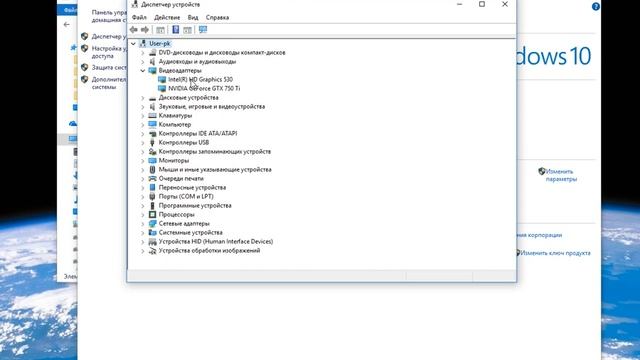Click the Scan for hardware changes monitor icon

tap(203, 29)
